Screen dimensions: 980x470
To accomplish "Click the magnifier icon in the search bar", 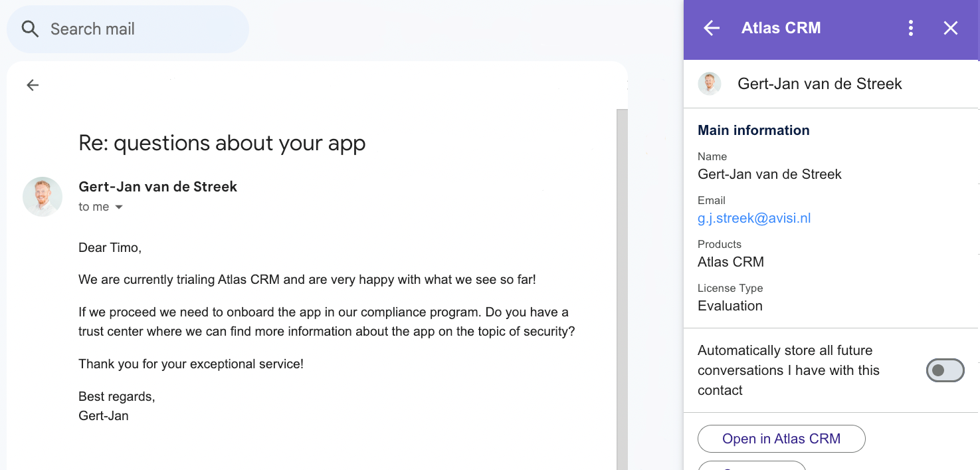I will (31, 29).
